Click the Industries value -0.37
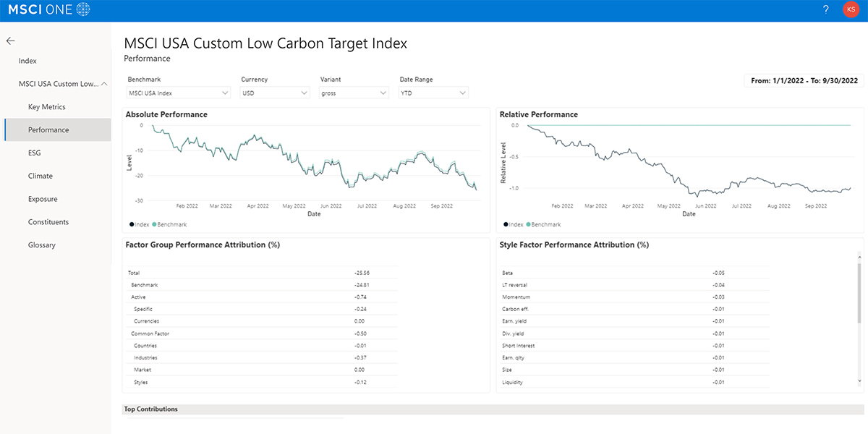868x434 pixels. [359, 358]
